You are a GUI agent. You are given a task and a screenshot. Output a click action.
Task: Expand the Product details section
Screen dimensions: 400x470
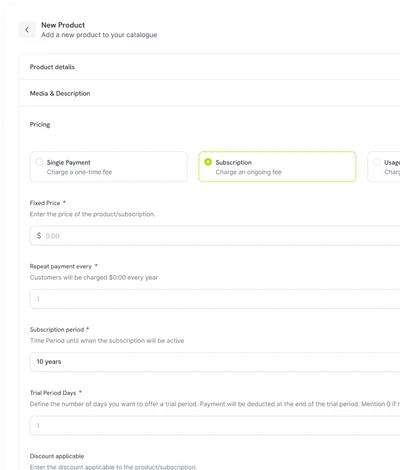click(209, 67)
